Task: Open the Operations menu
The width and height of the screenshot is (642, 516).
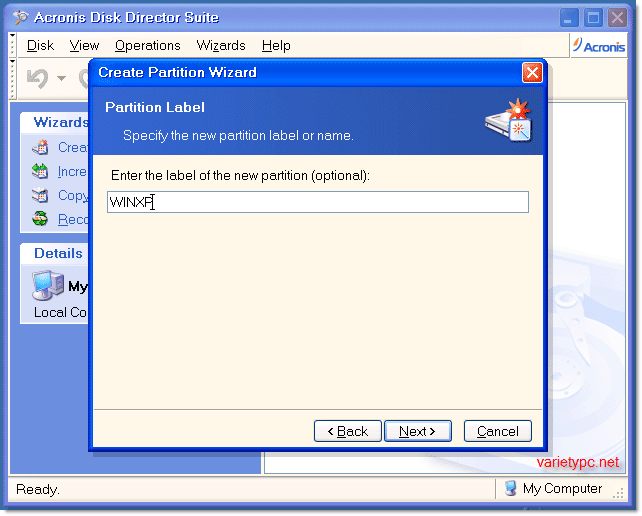Action: click(148, 45)
